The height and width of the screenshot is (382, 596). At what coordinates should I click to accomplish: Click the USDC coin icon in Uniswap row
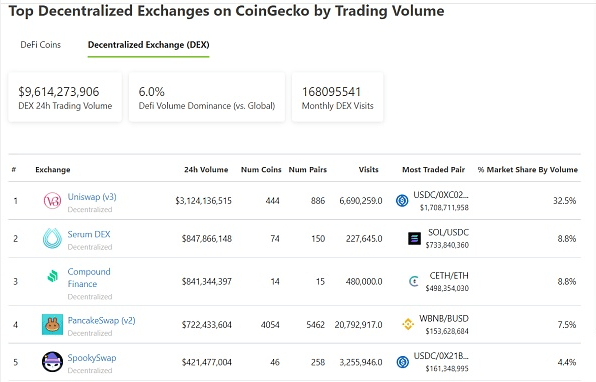402,200
